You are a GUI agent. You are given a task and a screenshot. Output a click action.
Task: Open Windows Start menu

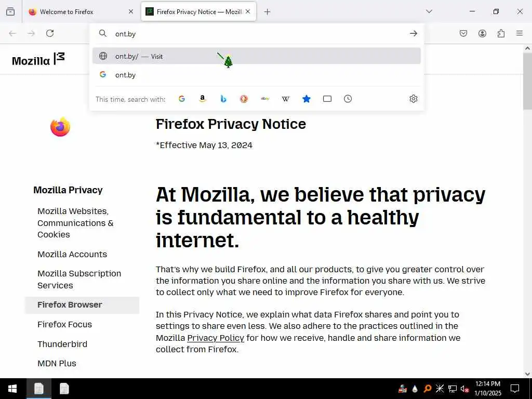[x=12, y=389]
